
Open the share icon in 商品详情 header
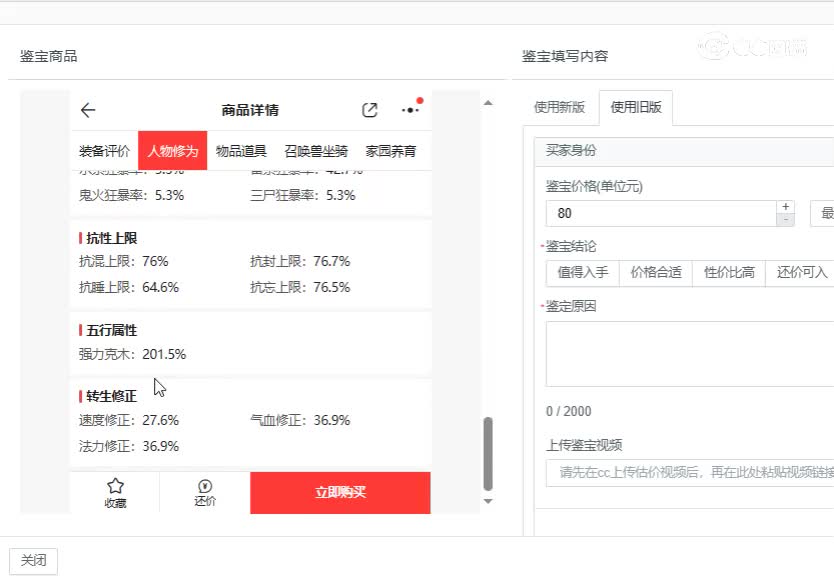coord(370,110)
